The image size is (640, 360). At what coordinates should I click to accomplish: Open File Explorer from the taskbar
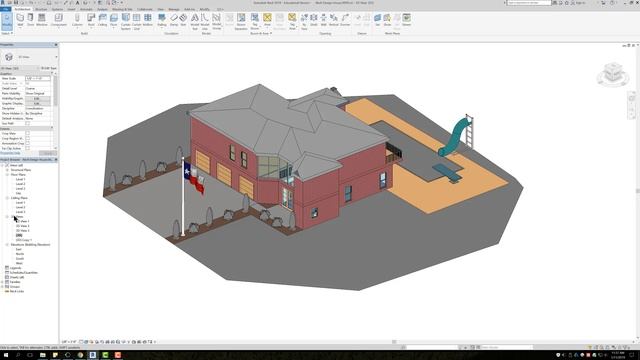click(x=42, y=355)
